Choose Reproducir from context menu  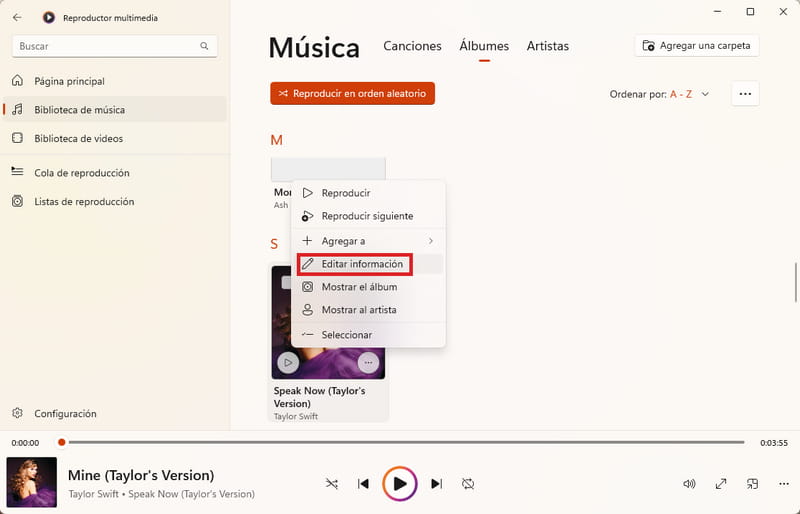pos(368,193)
